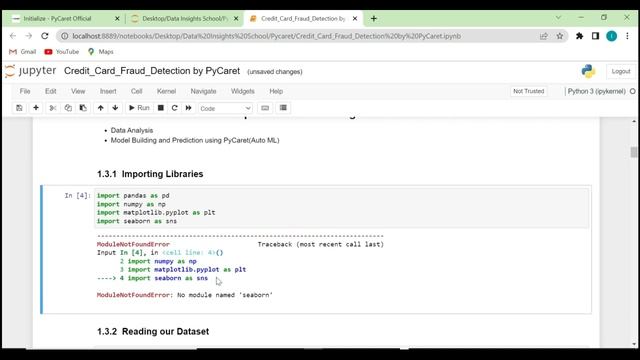Image resolution: width=640 pixels, height=360 pixels.
Task: Open the Insert menu
Action: pyautogui.click(x=108, y=91)
